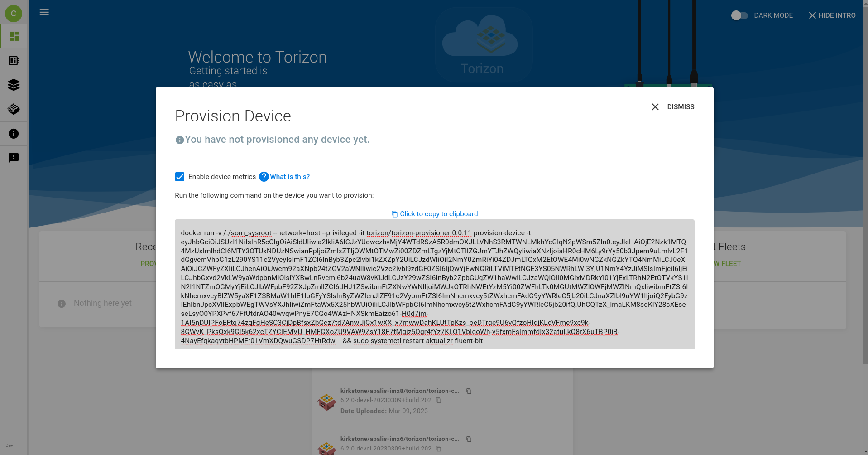Viewport: 868px width, 455px height.
Task: Click 'Welcome to Torizon' heading
Action: point(257,57)
